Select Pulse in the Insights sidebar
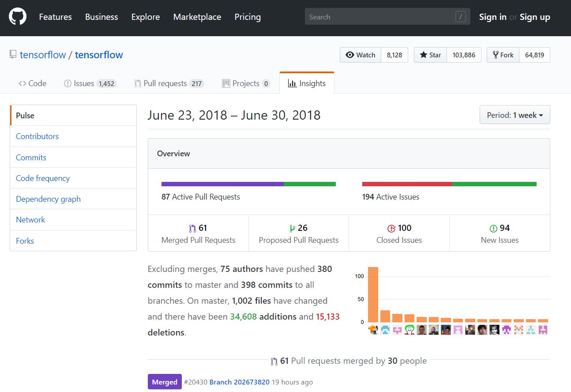Screen dimensions: 571x392 pos(73,115)
